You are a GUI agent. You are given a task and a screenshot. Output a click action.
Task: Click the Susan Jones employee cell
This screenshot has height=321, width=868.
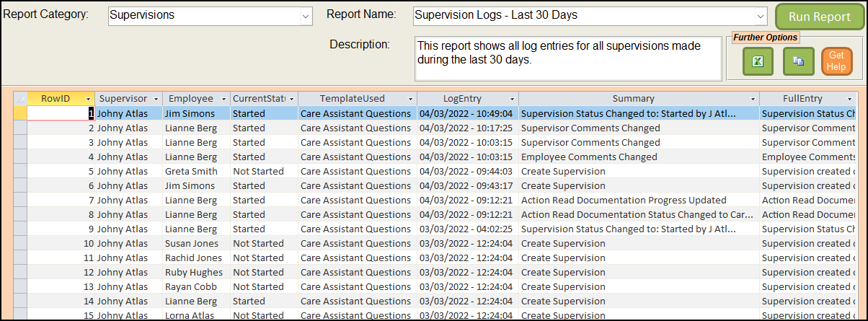[x=191, y=243]
